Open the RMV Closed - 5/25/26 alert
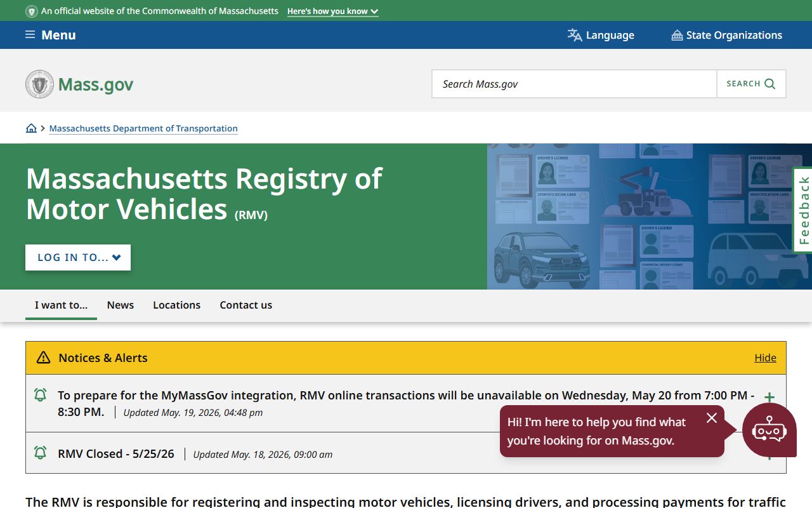 (116, 454)
